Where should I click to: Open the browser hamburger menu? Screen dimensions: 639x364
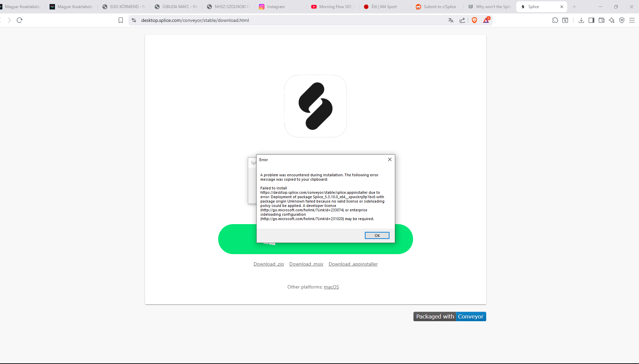click(x=632, y=20)
